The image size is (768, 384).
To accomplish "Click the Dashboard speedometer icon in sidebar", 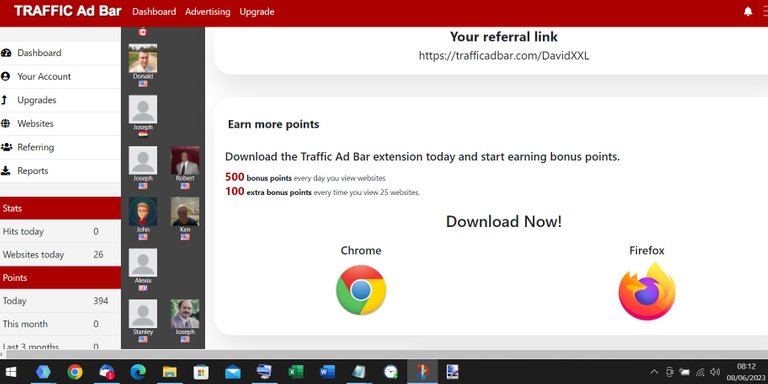I will point(6,53).
